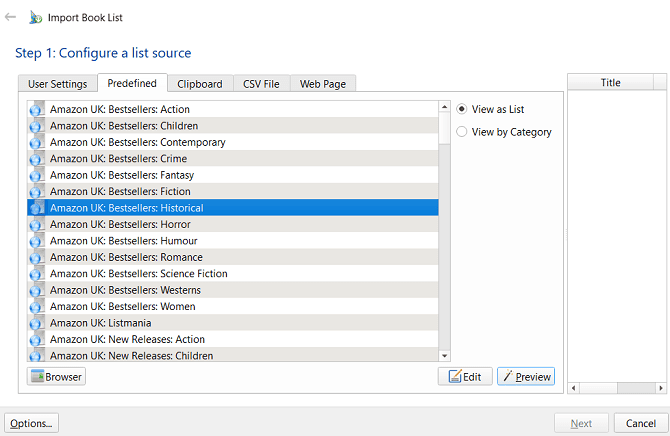Click the Import Book List wizard icon
This screenshot has height=436, width=670.
coord(35,17)
